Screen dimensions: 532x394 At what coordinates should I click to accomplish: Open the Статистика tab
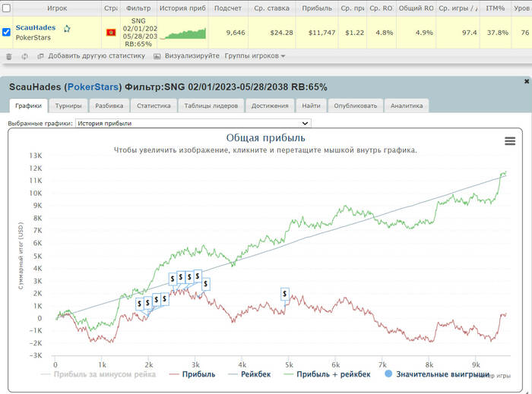(154, 106)
